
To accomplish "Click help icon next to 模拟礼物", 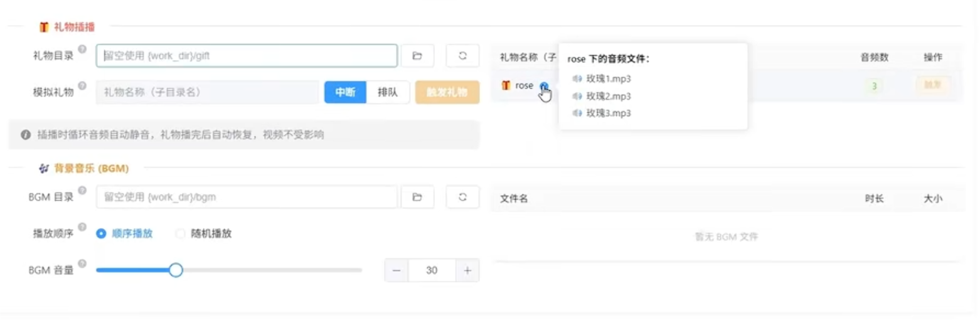I will [x=82, y=85].
